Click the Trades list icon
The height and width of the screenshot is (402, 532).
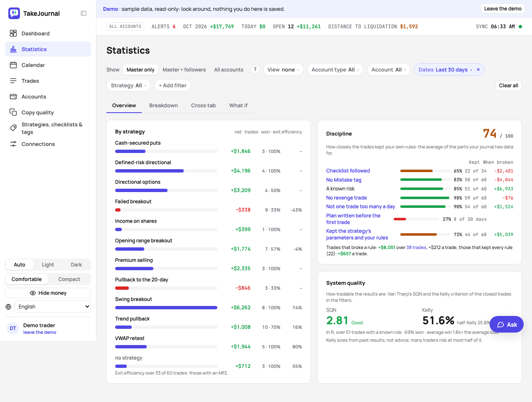[x=13, y=81]
